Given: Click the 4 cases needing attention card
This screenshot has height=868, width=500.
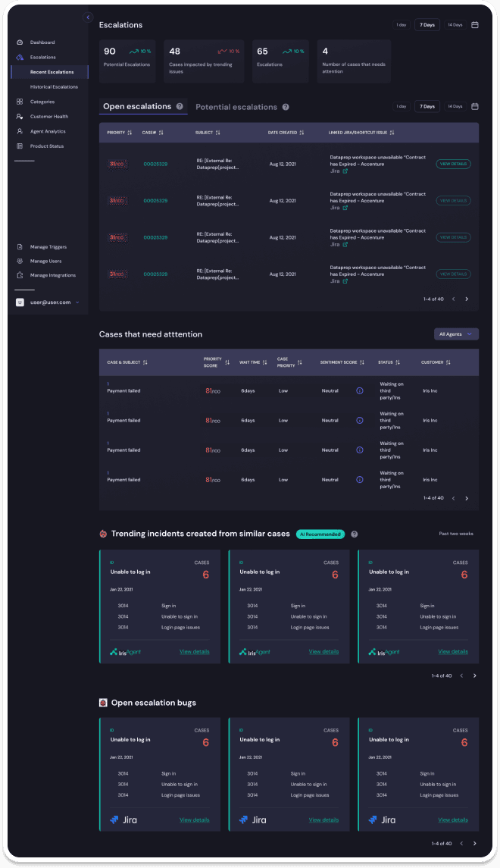Looking at the screenshot, I should coord(354,61).
